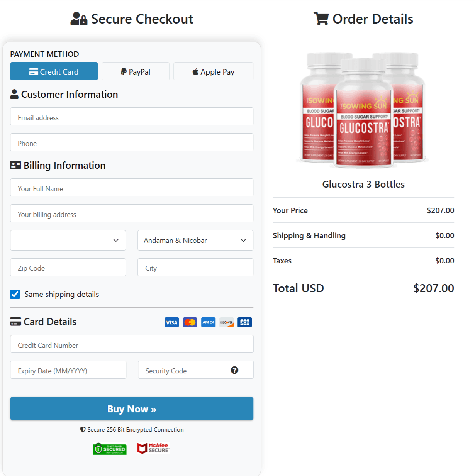475x476 pixels.
Task: Click the Visa card logo
Action: [x=171, y=322]
